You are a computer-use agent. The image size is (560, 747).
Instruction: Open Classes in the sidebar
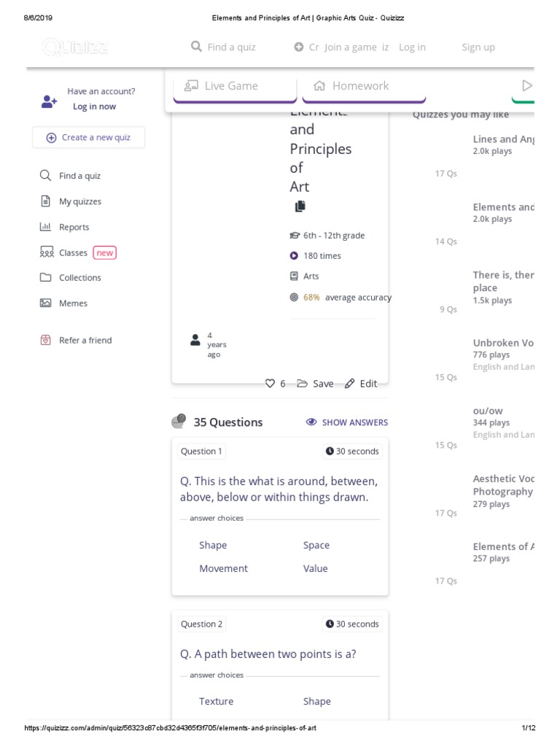[73, 252]
